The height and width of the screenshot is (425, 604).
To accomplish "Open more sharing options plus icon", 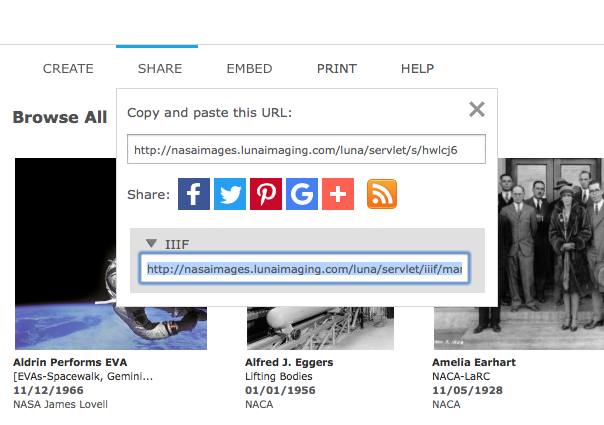I will point(338,194).
